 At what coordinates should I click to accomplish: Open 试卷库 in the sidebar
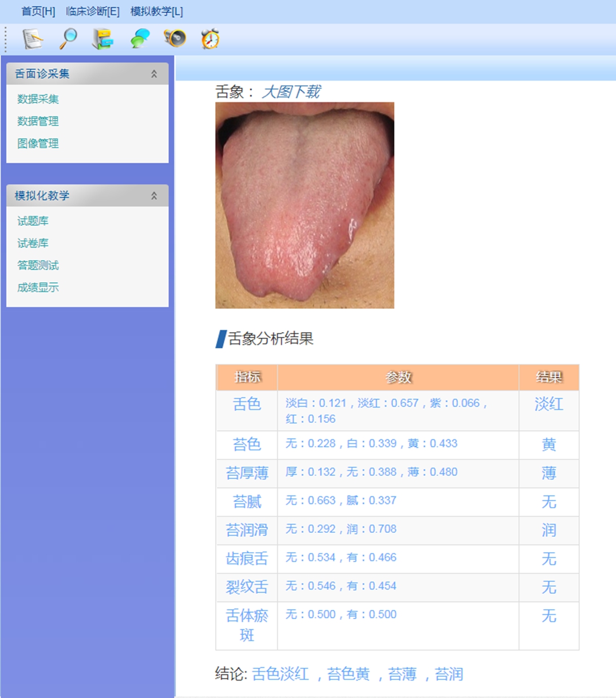point(33,243)
